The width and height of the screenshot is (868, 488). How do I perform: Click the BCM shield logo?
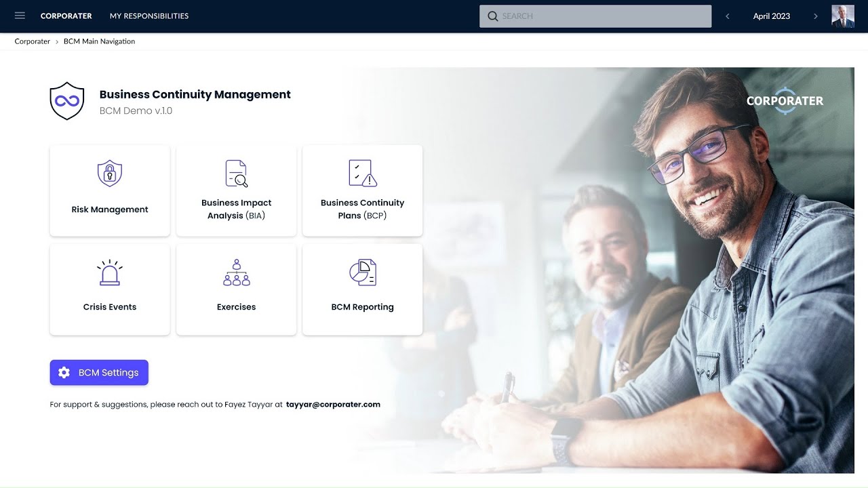[66, 100]
